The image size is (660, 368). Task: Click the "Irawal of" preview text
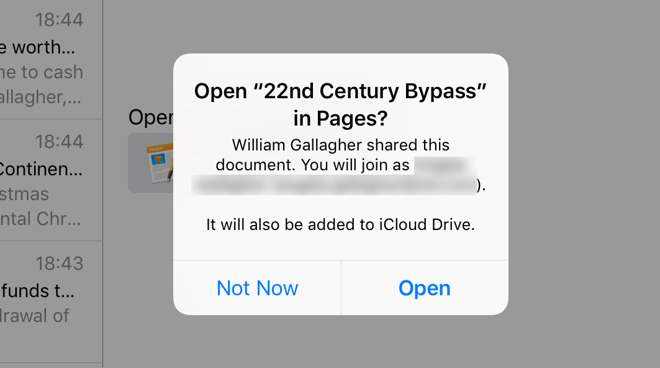tap(35, 316)
